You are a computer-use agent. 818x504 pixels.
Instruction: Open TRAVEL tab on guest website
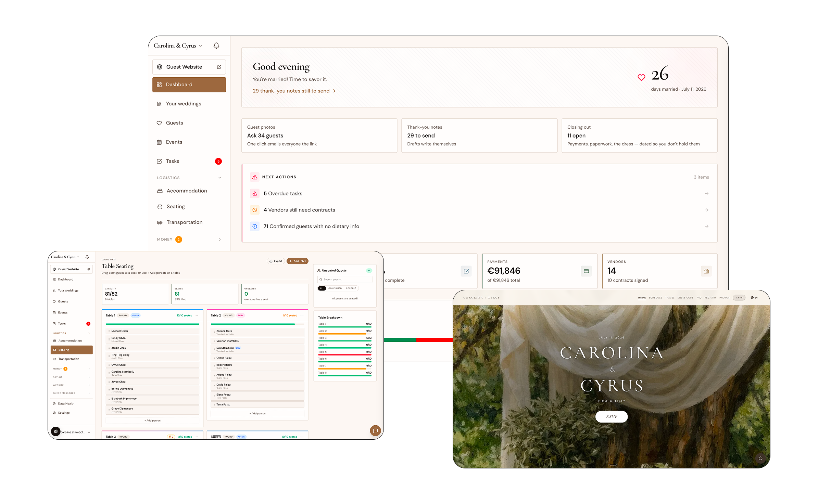669,298
